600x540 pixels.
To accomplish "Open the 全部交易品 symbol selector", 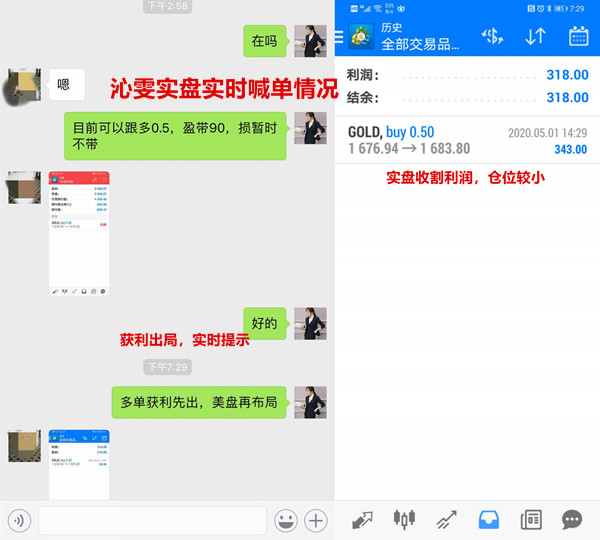I will pyautogui.click(x=420, y=44).
